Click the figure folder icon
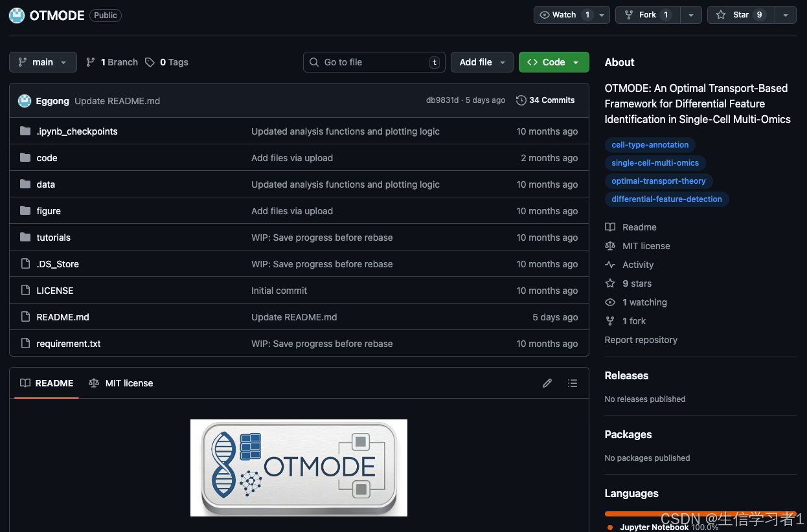 (25, 211)
